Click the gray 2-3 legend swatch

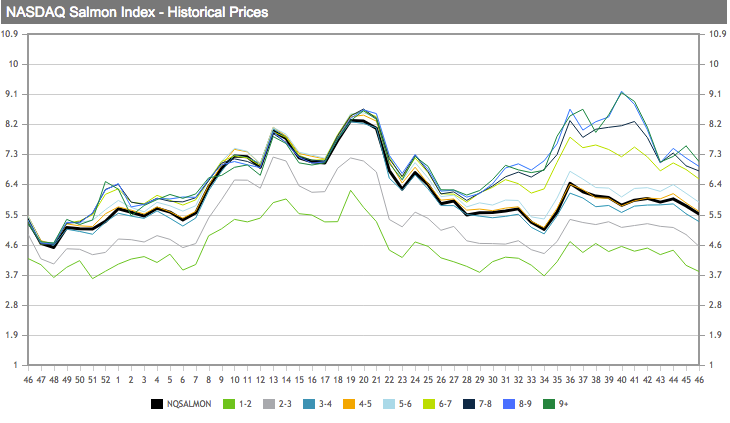pyautogui.click(x=269, y=404)
